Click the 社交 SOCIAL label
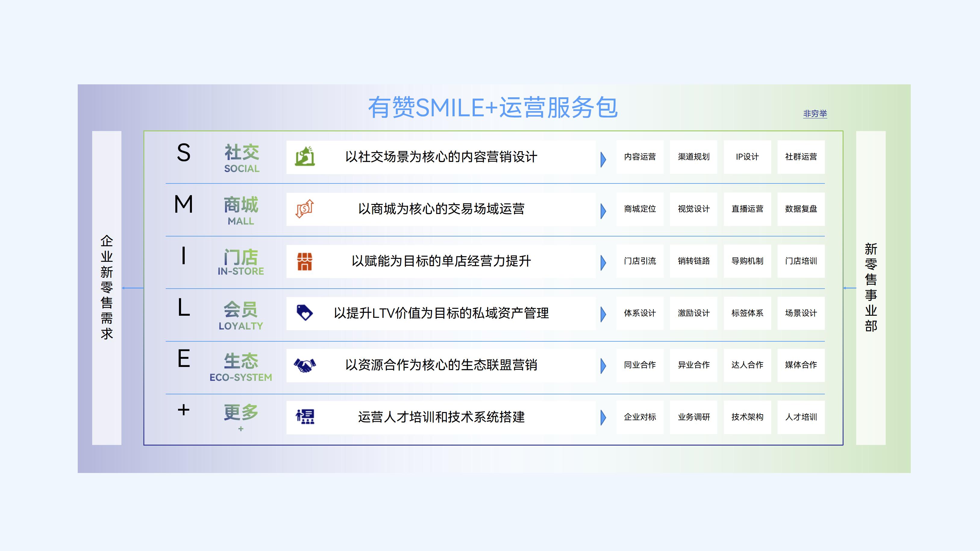 (242, 158)
